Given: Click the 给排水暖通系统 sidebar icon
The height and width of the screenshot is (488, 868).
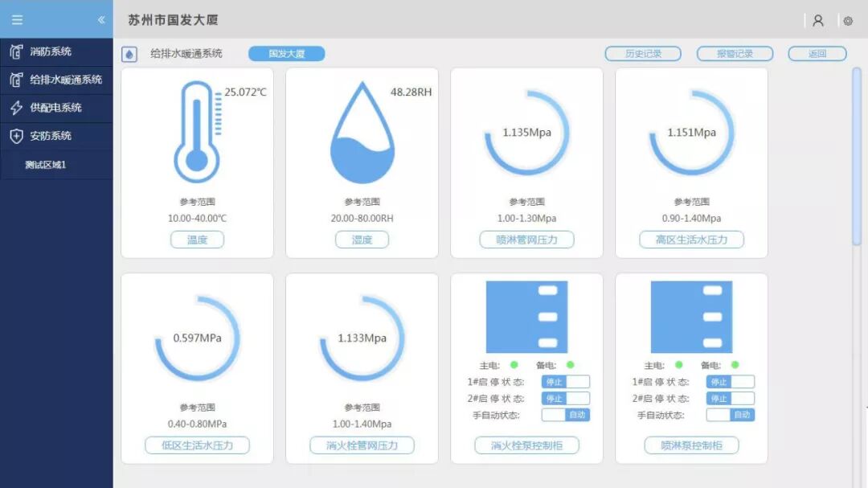Looking at the screenshot, I should pos(16,80).
